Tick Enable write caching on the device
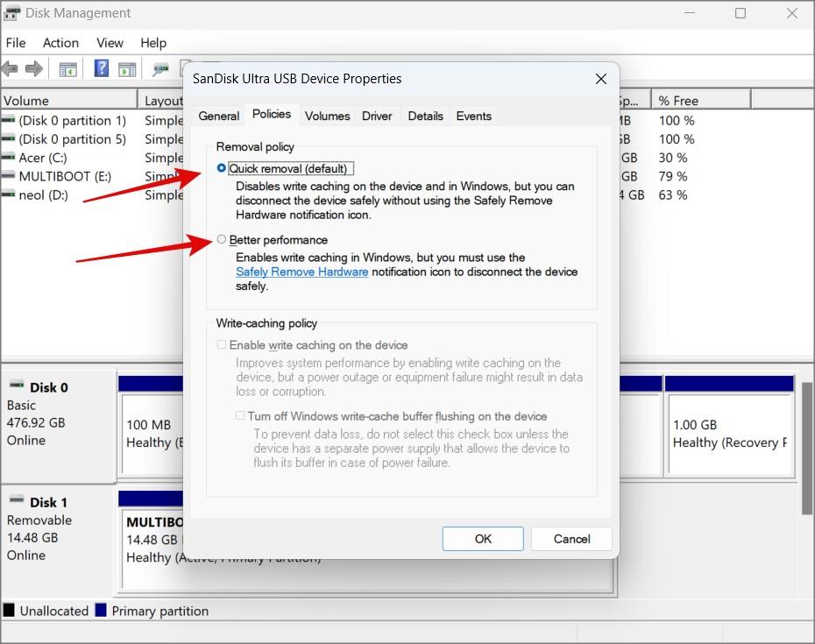 pyautogui.click(x=222, y=344)
